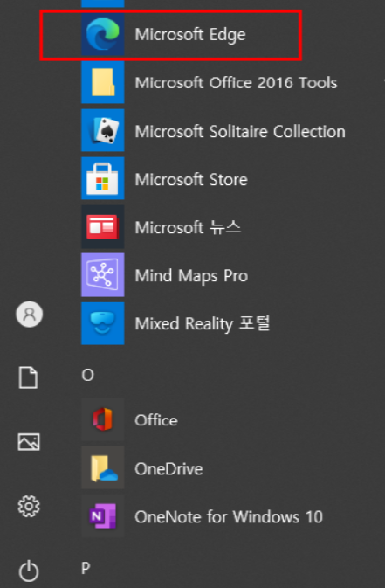
Task: Launch the Microsoft Edge browser icon
Action: 103,34
